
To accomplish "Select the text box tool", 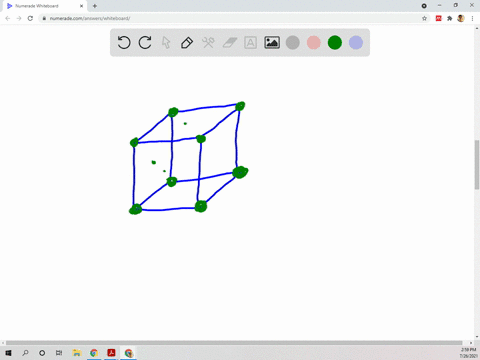I will pyautogui.click(x=250, y=43).
